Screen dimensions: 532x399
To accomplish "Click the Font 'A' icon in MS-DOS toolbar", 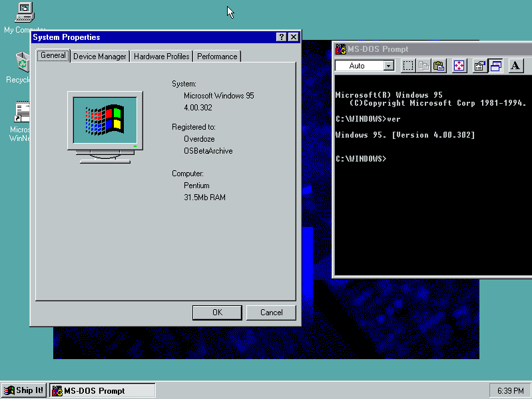I will (x=515, y=66).
